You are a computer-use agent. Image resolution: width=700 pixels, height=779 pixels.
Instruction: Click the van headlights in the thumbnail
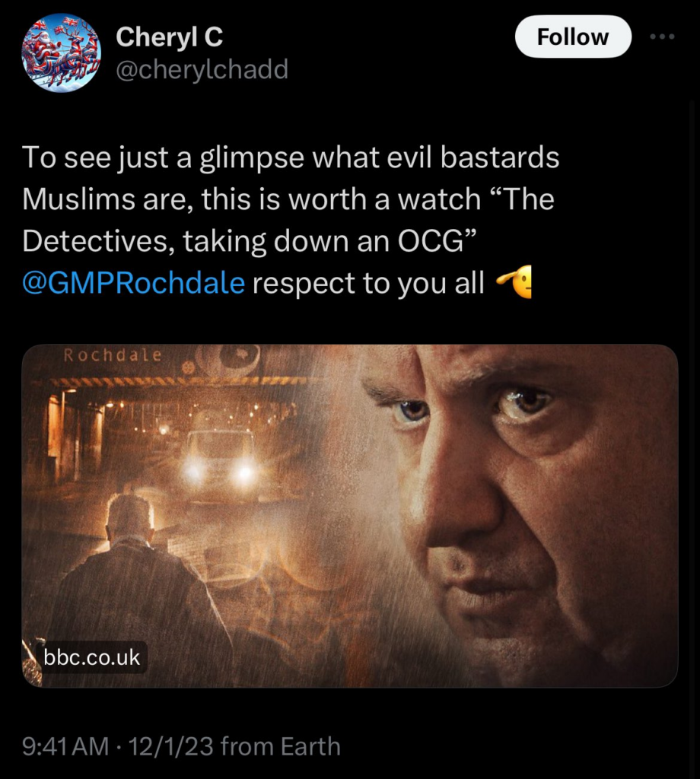(221, 472)
